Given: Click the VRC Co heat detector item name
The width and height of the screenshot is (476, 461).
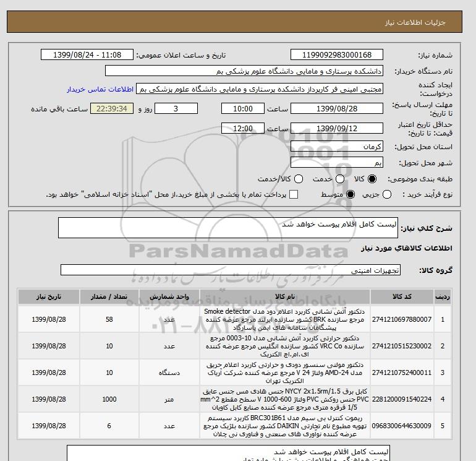Looking at the screenshot, I should coord(285,346).
